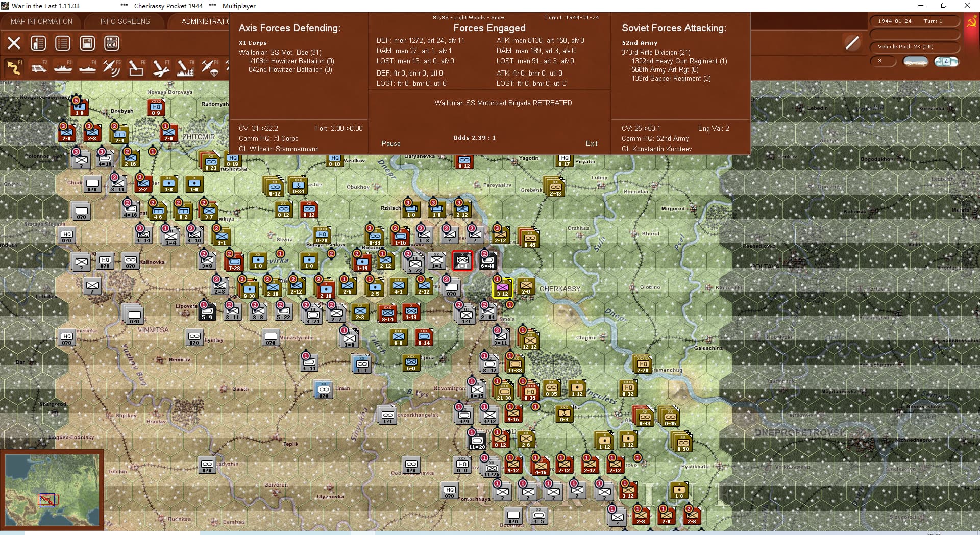Click the date and turn display field
980x535 pixels.
point(914,21)
